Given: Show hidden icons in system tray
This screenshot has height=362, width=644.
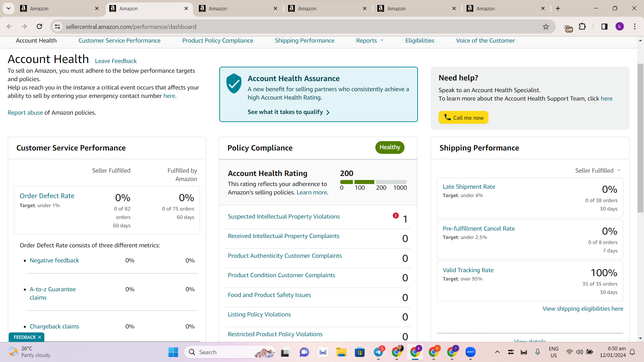Looking at the screenshot, I should 497,352.
